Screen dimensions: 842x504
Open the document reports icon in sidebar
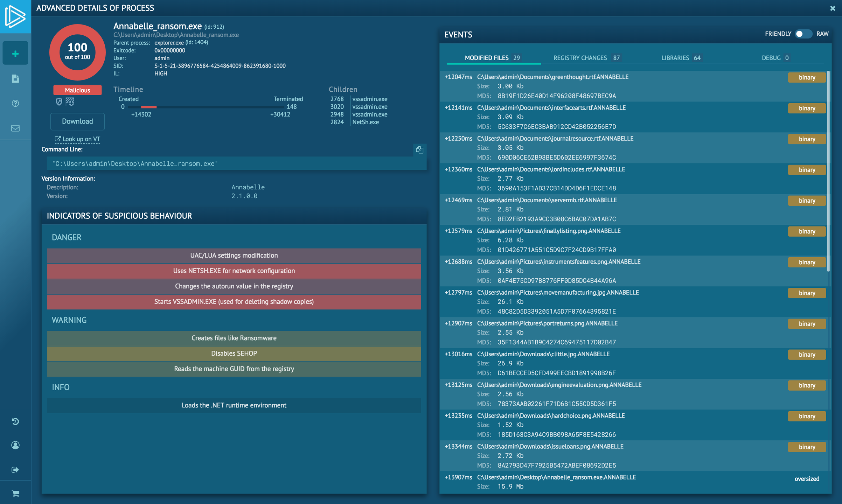[x=15, y=78]
